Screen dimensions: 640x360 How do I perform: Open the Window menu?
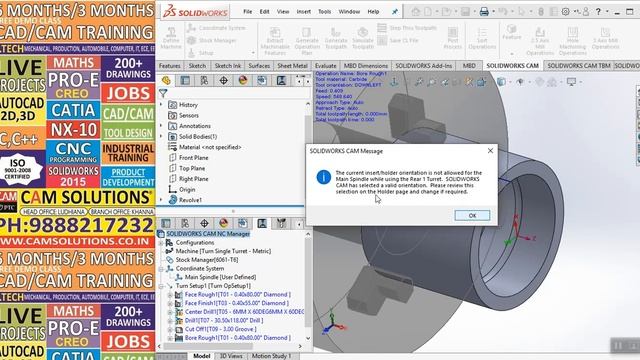tap(349, 11)
